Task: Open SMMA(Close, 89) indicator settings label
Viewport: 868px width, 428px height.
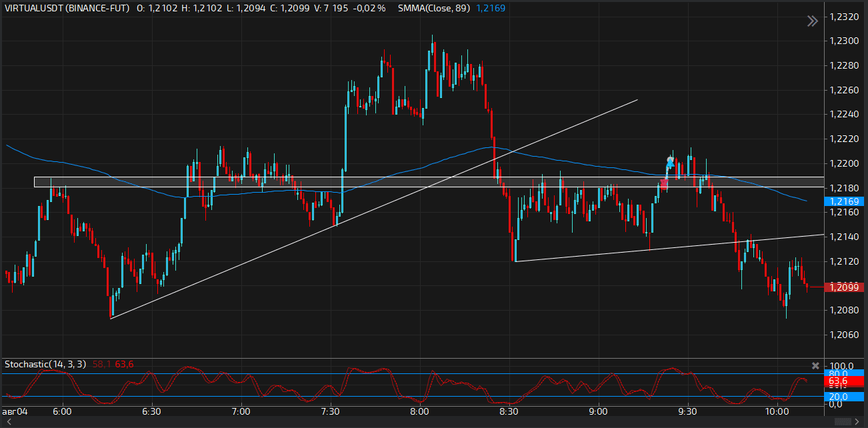Action: (x=434, y=8)
